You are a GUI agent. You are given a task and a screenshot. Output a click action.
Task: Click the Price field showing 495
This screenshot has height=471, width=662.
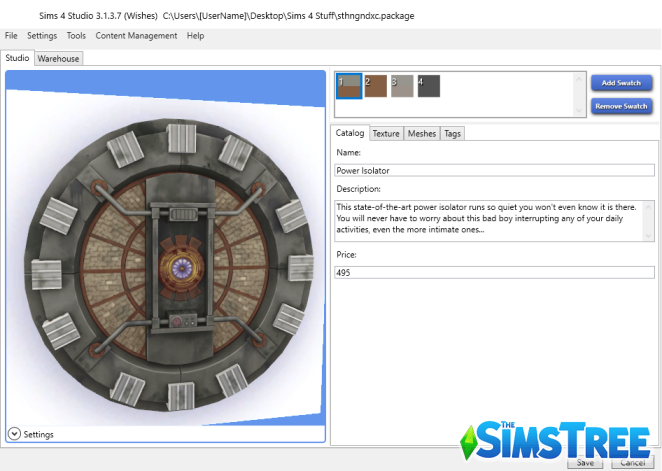(x=494, y=272)
